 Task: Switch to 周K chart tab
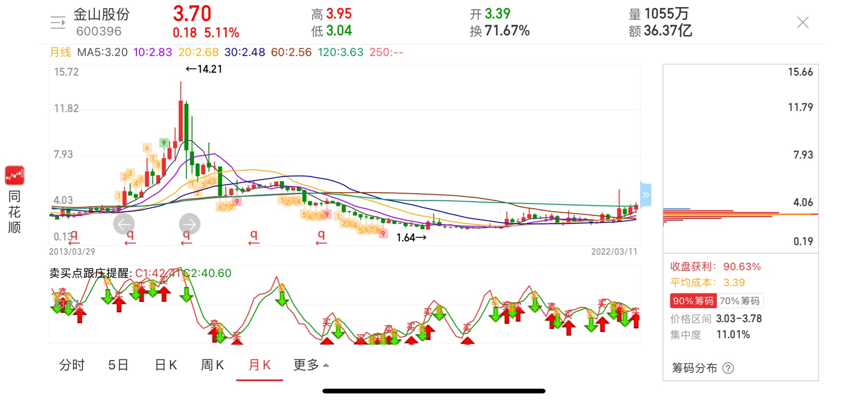pyautogui.click(x=213, y=365)
